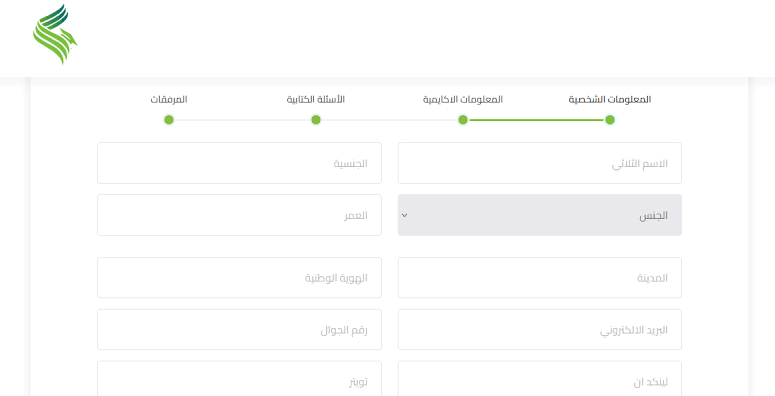
Task: Click the green logo in the header
Action: point(55,35)
